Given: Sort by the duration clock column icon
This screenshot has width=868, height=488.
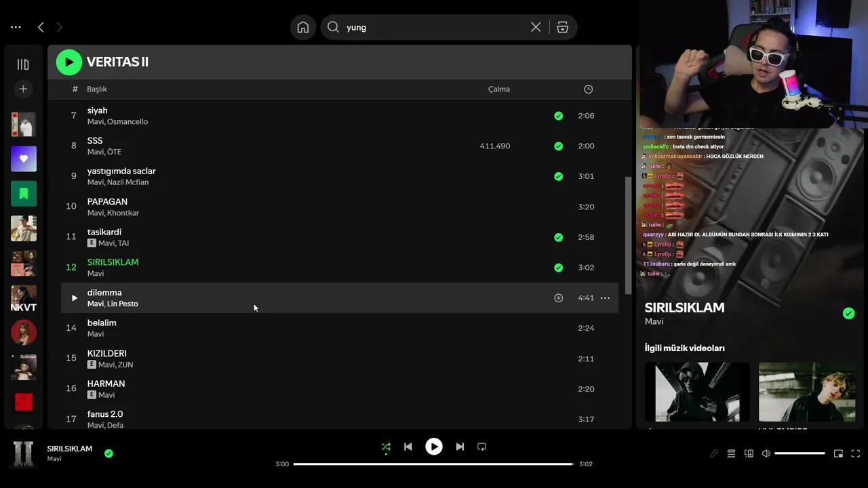Looking at the screenshot, I should click(588, 89).
